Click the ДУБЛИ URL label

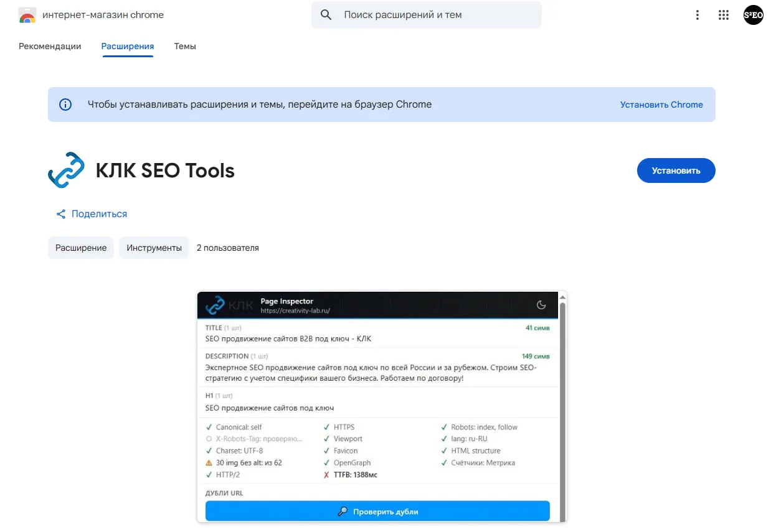click(x=224, y=493)
